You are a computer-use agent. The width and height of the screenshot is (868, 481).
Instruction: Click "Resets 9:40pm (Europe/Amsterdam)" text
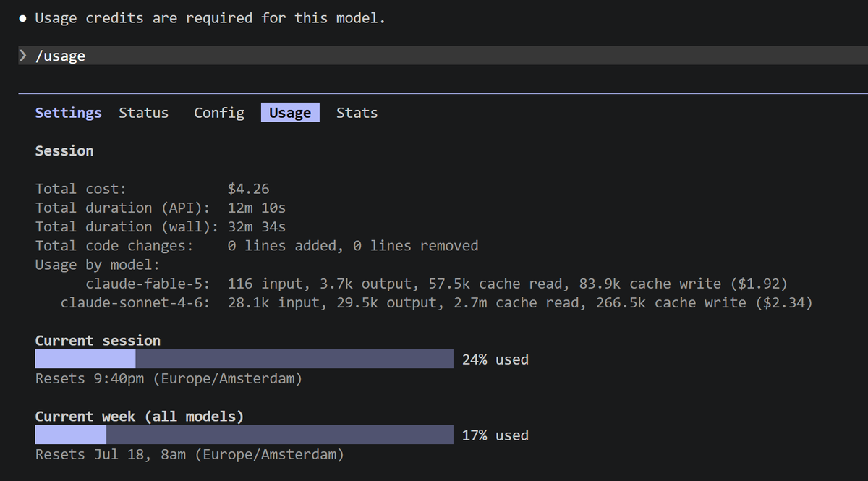point(169,378)
